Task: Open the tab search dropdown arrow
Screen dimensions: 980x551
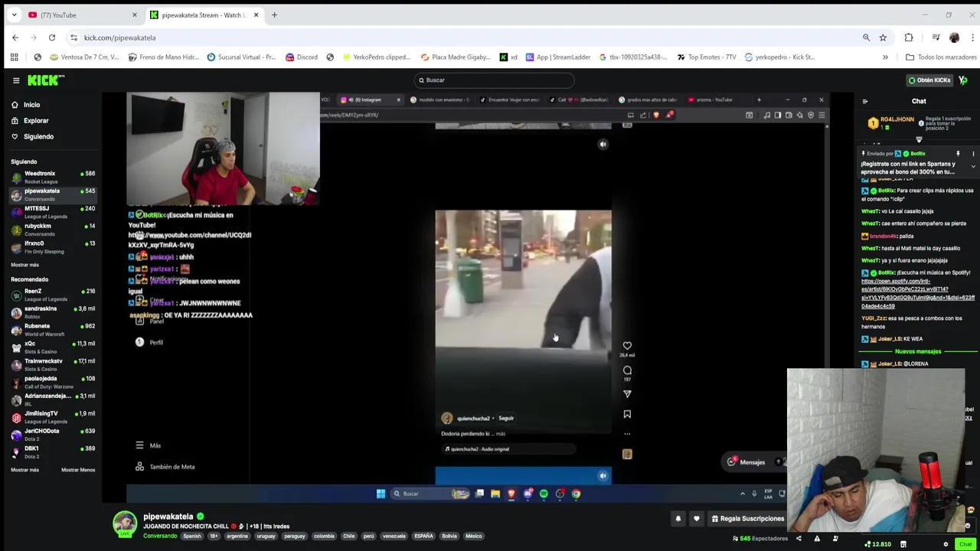Action: coord(14,15)
